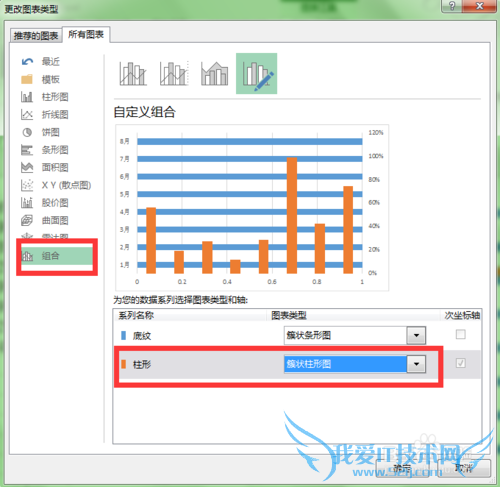This screenshot has width=500, height=487.
Task: Choose the Area chart (面积图) icon
Action: [x=27, y=167]
